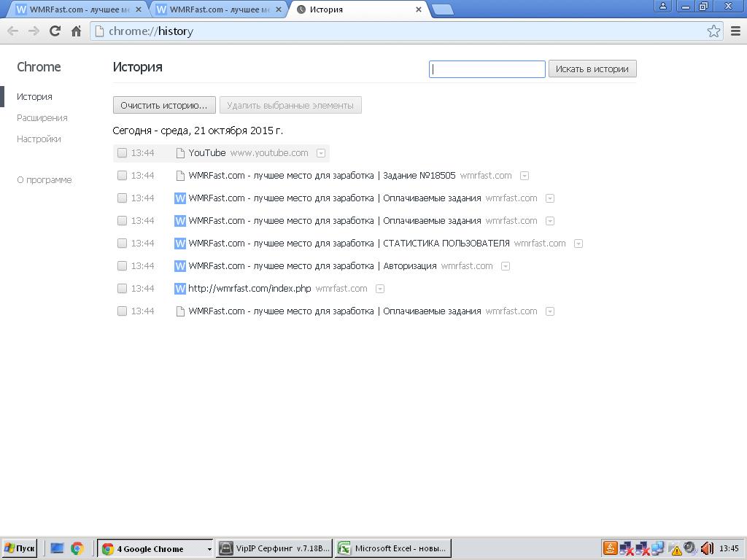
Task: Click the forward navigation arrow
Action: pyautogui.click(x=34, y=31)
